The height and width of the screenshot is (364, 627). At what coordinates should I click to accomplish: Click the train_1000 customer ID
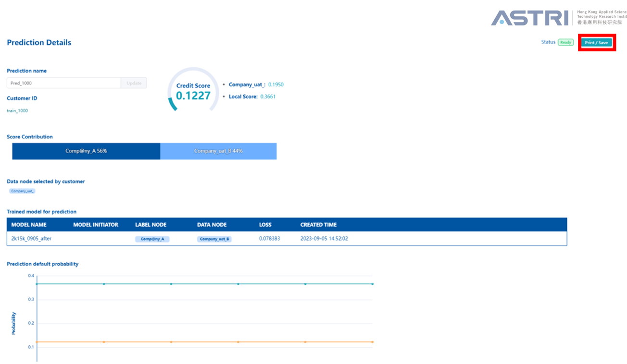pos(17,111)
